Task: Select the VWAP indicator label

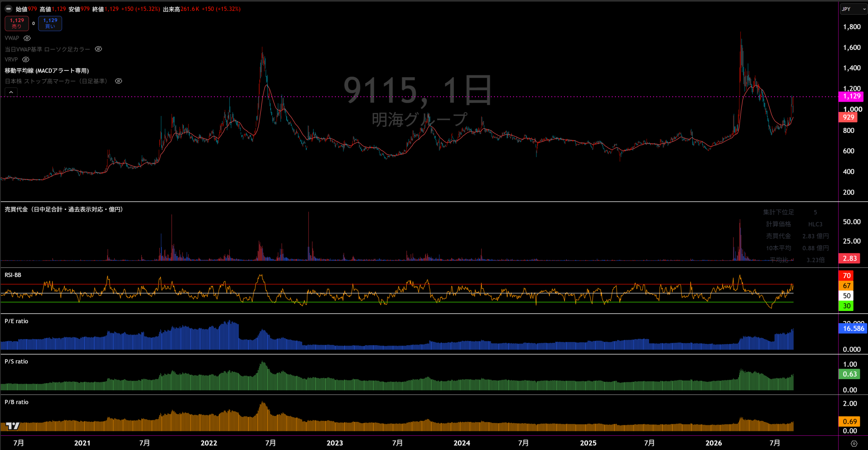Action: (x=12, y=38)
